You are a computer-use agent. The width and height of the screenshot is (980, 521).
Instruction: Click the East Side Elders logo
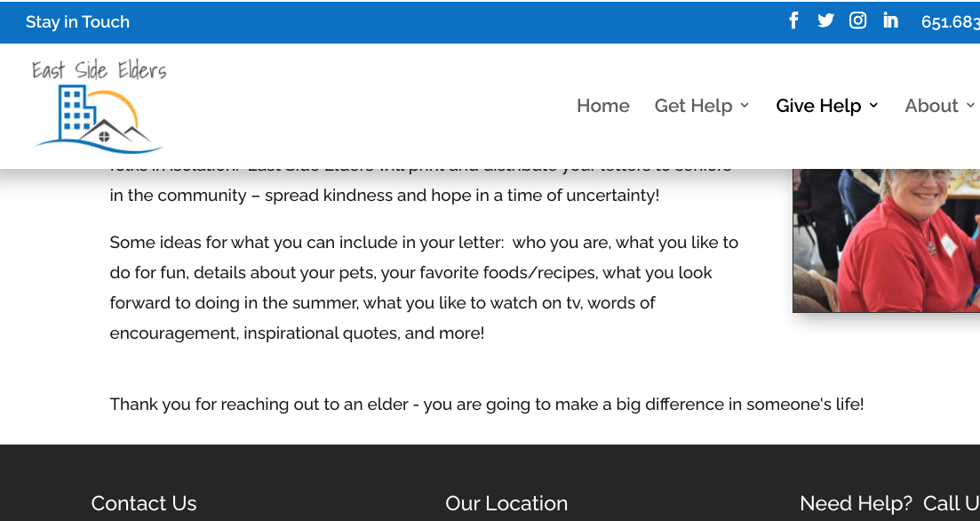100,106
